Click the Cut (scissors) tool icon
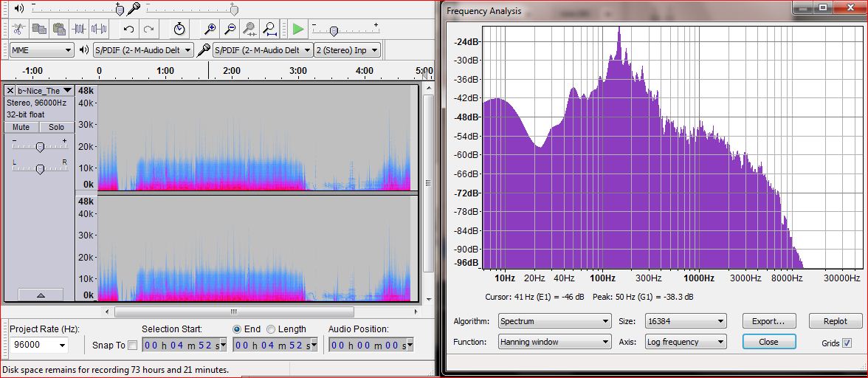The width and height of the screenshot is (868, 378). click(19, 29)
